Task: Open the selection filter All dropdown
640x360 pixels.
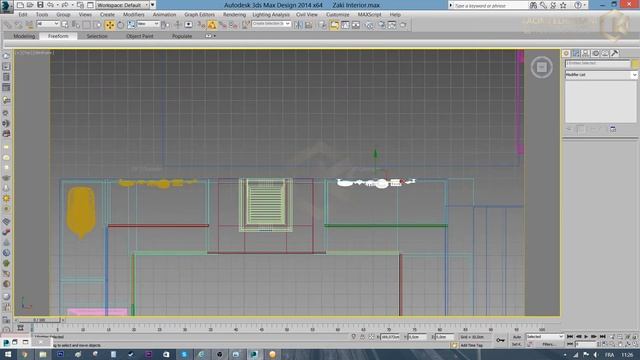Action: [48, 24]
